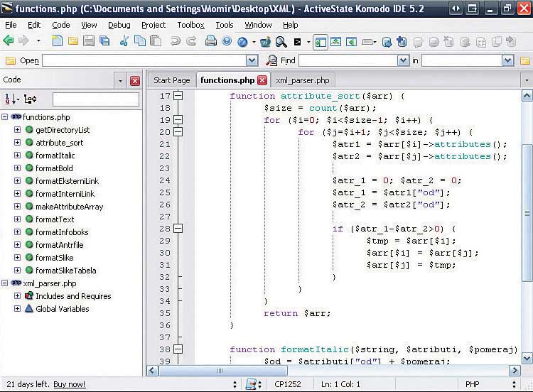Toggle the right pane visibility
The image size is (533, 392).
coord(352,42)
